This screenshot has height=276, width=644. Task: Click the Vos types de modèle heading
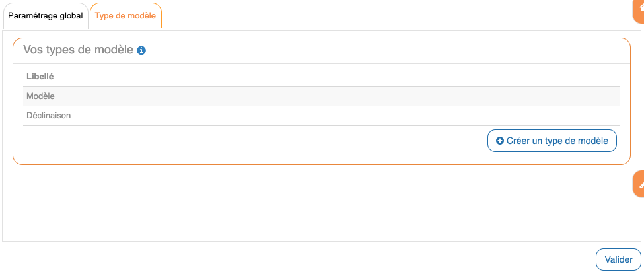(x=78, y=50)
